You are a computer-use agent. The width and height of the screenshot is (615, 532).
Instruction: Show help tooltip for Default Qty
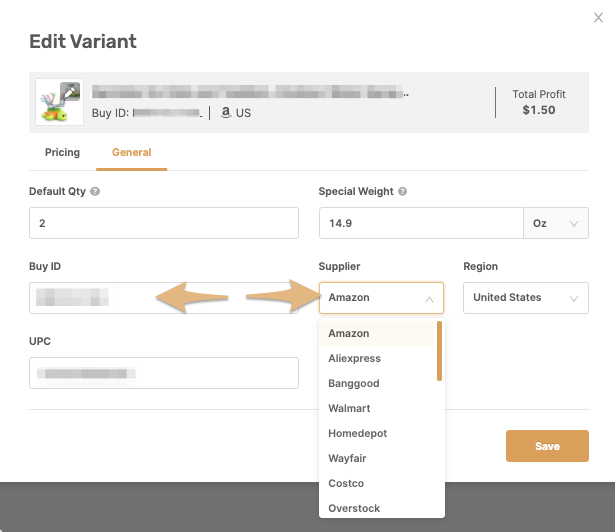tap(95, 191)
